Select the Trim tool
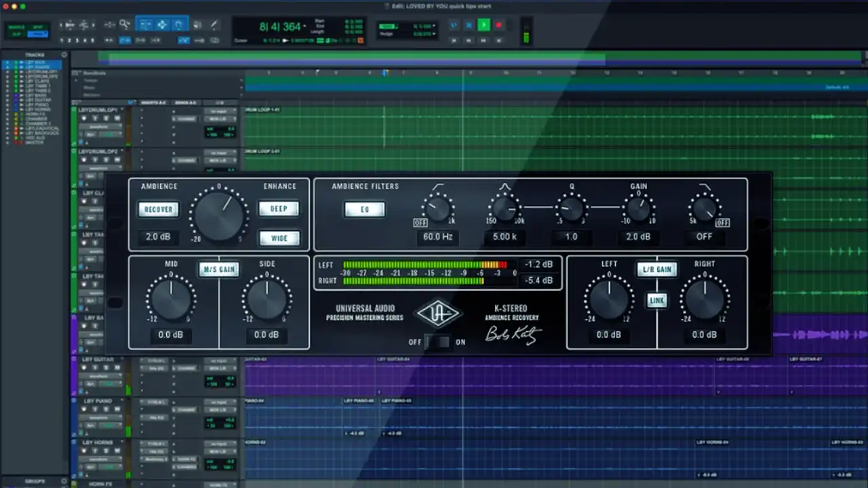 click(145, 24)
